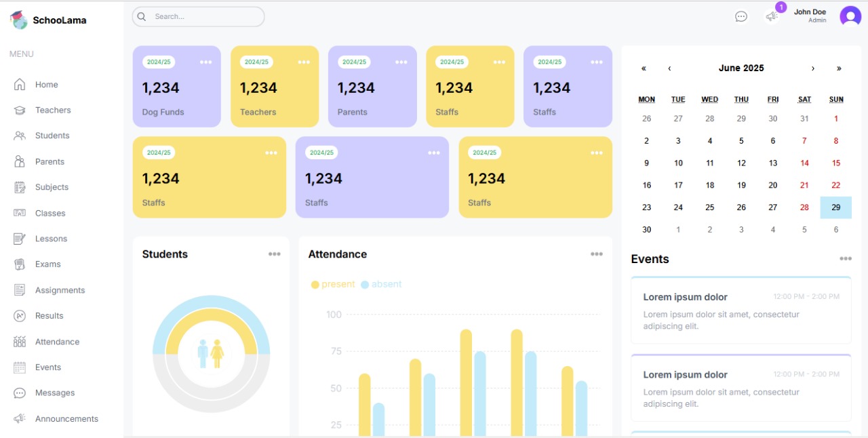Click the Subjects icon in sidebar
The width and height of the screenshot is (868, 438).
tap(20, 187)
